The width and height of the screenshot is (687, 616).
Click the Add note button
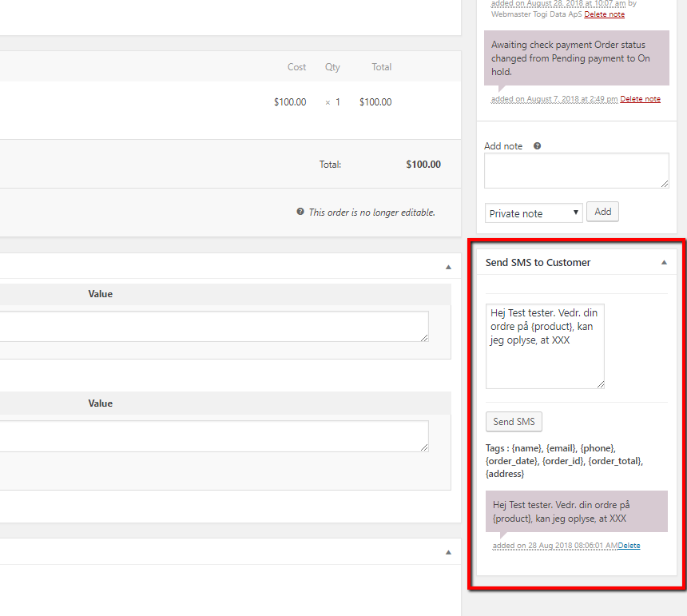coord(602,212)
